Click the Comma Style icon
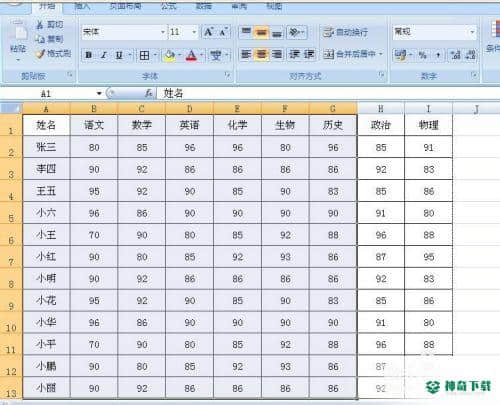 pos(438,55)
